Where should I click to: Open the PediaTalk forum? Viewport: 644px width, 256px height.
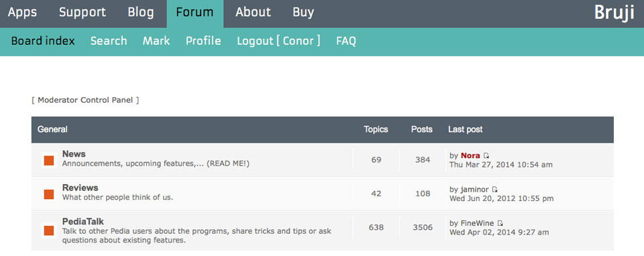click(83, 222)
